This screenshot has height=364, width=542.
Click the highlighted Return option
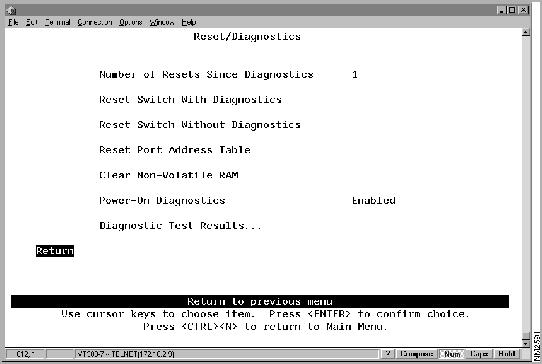click(x=55, y=251)
